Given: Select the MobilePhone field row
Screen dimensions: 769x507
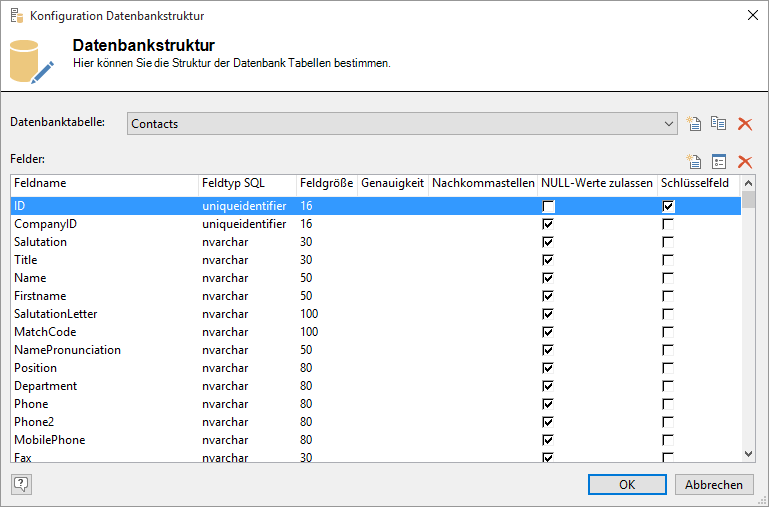Looking at the screenshot, I should tap(50, 440).
